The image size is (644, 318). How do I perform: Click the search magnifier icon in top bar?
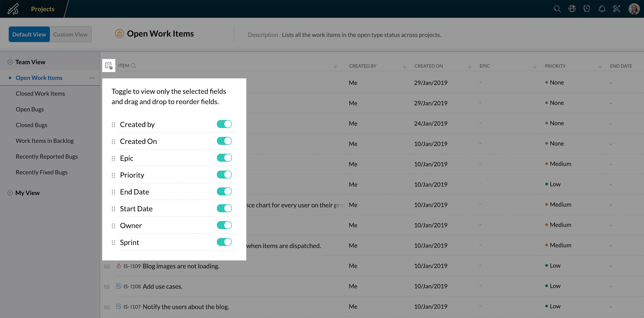(557, 9)
